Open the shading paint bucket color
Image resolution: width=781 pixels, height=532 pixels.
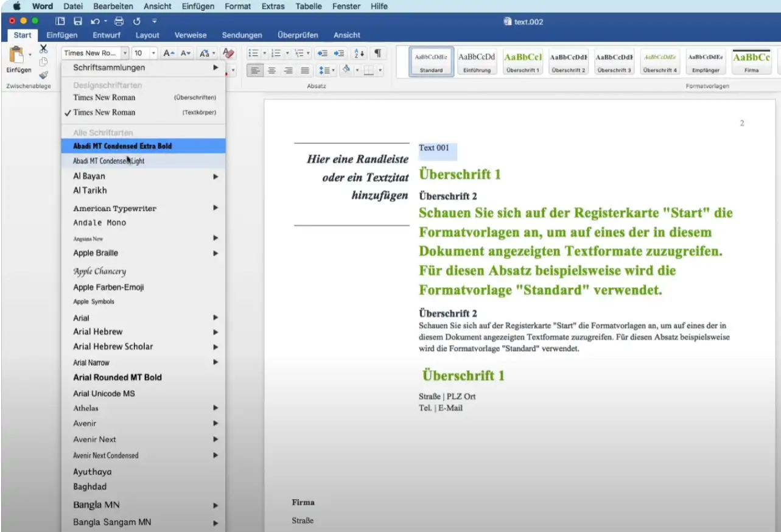point(346,71)
